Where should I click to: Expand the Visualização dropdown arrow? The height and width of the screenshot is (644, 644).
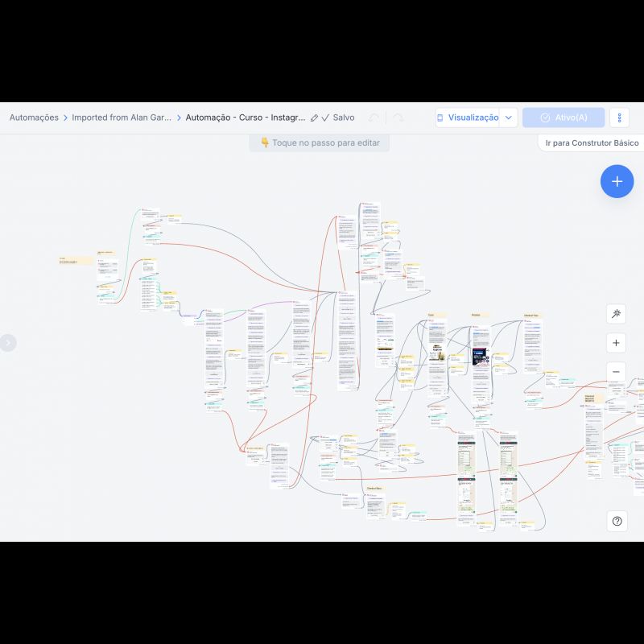tap(508, 118)
